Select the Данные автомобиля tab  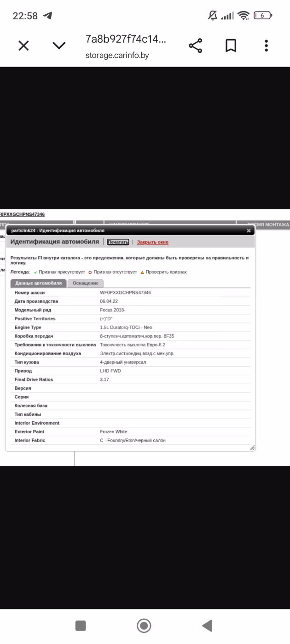point(39,283)
